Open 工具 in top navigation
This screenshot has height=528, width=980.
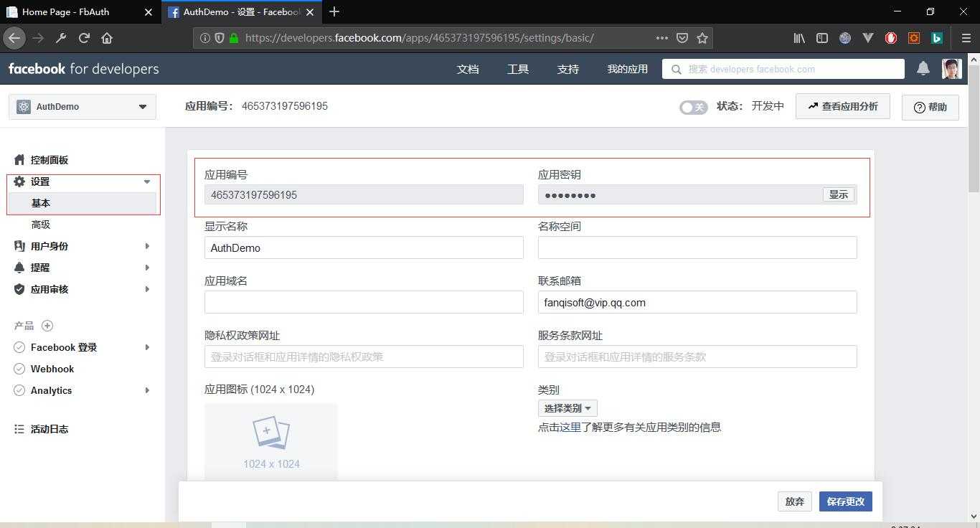(518, 69)
